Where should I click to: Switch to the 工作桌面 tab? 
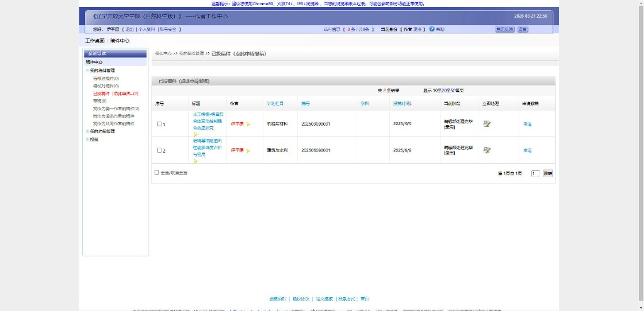95,41
